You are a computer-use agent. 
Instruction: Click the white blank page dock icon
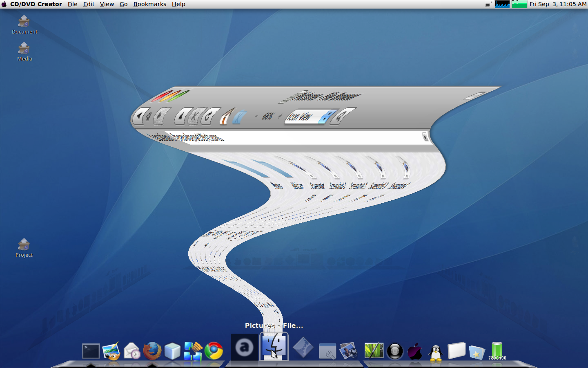tap(456, 350)
